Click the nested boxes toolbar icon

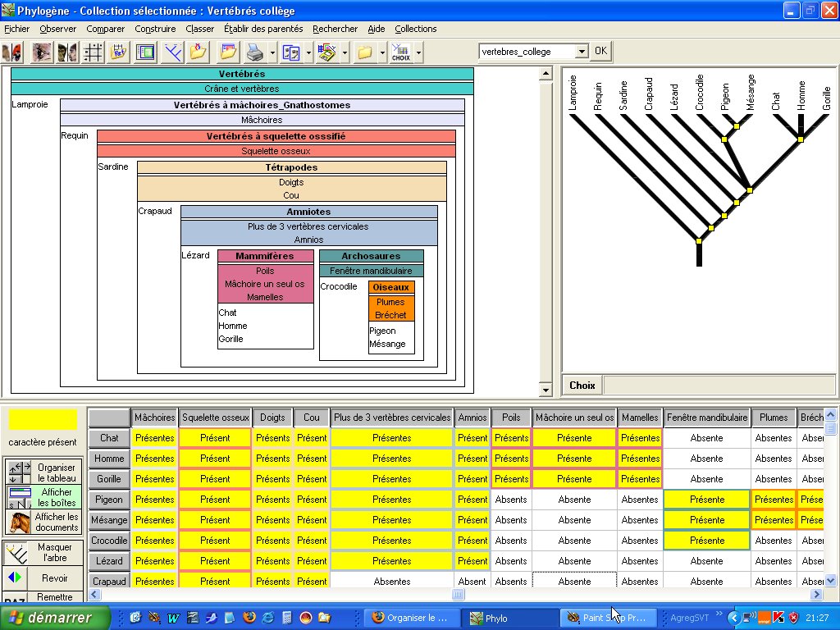[x=145, y=52]
